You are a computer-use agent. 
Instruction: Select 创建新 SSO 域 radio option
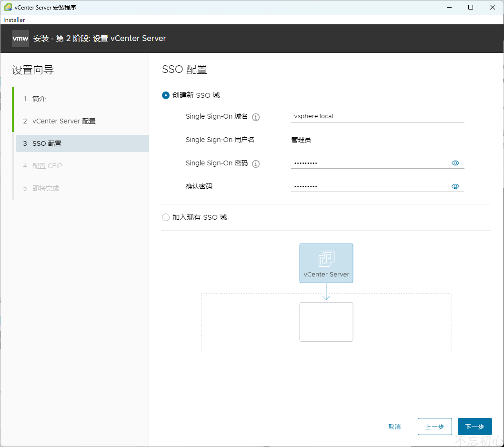tap(165, 95)
